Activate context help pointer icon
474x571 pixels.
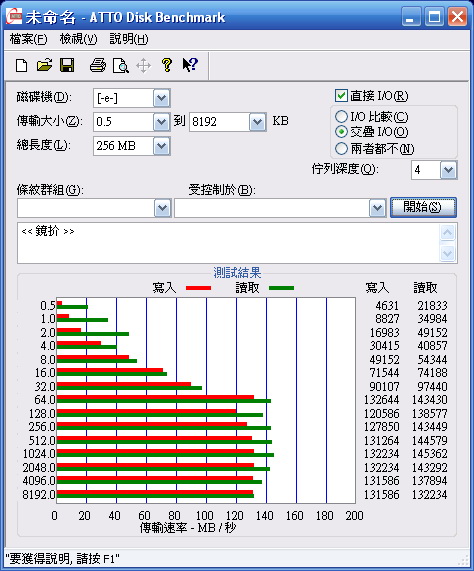coord(190,65)
